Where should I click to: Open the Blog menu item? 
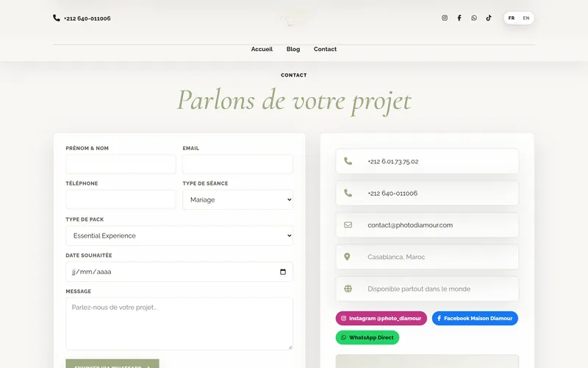(293, 49)
